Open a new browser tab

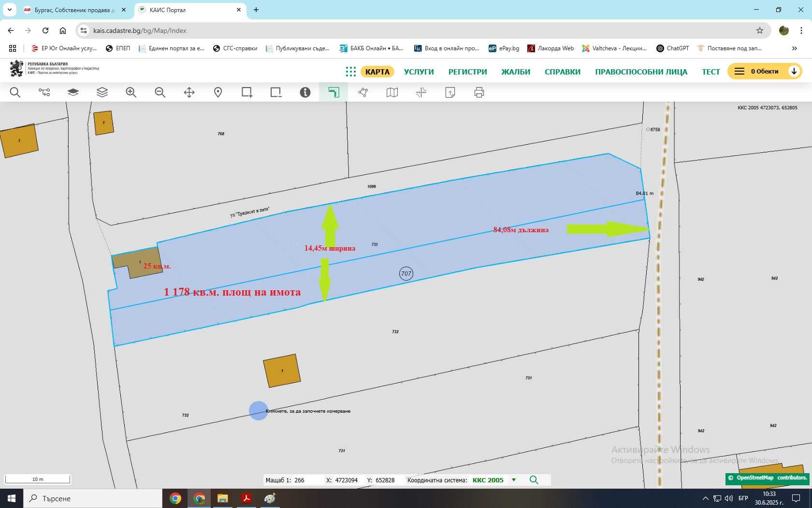pos(256,10)
